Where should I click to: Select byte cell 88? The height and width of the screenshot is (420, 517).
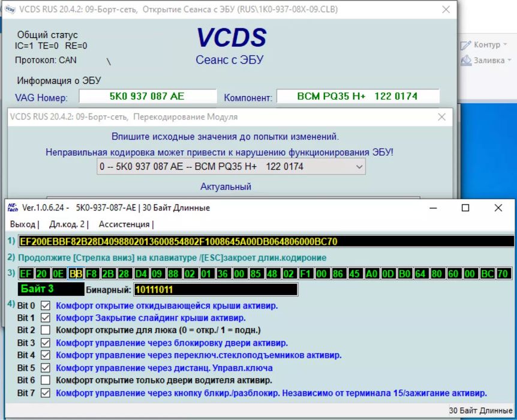click(175, 274)
